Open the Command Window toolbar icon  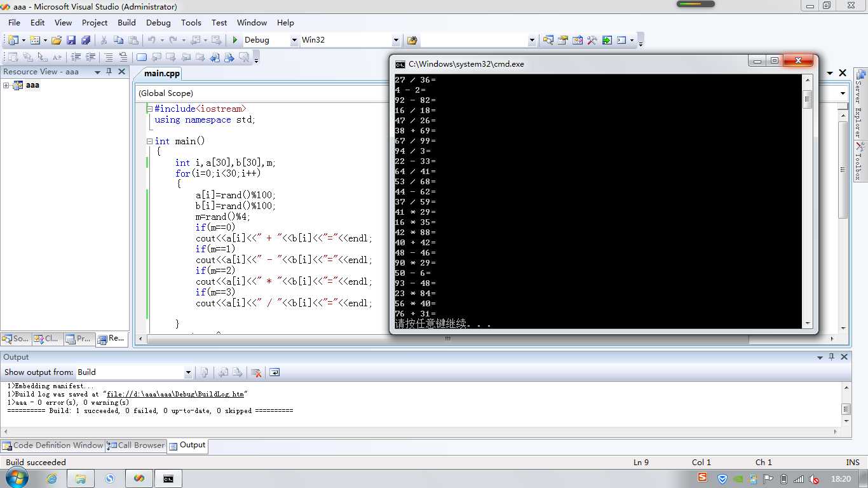coord(621,40)
